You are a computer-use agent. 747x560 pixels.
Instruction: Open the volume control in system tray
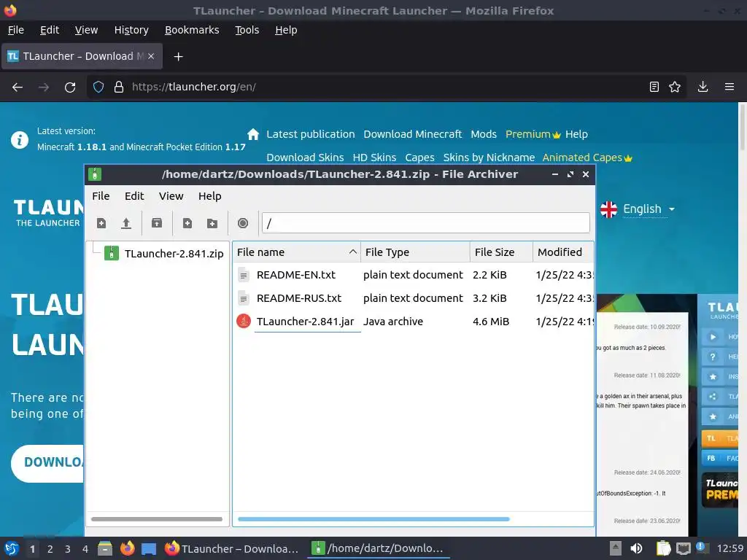636,548
